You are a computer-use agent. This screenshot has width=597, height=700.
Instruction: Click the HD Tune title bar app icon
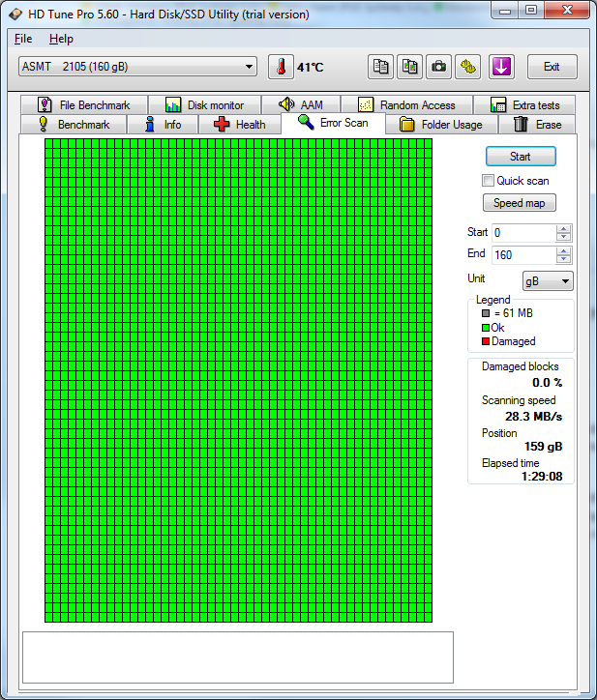[15, 15]
